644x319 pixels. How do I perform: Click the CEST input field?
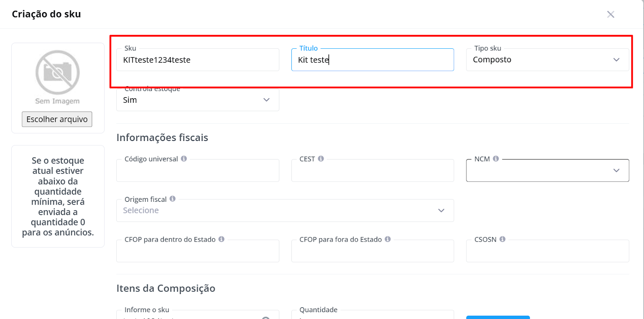pos(373,170)
